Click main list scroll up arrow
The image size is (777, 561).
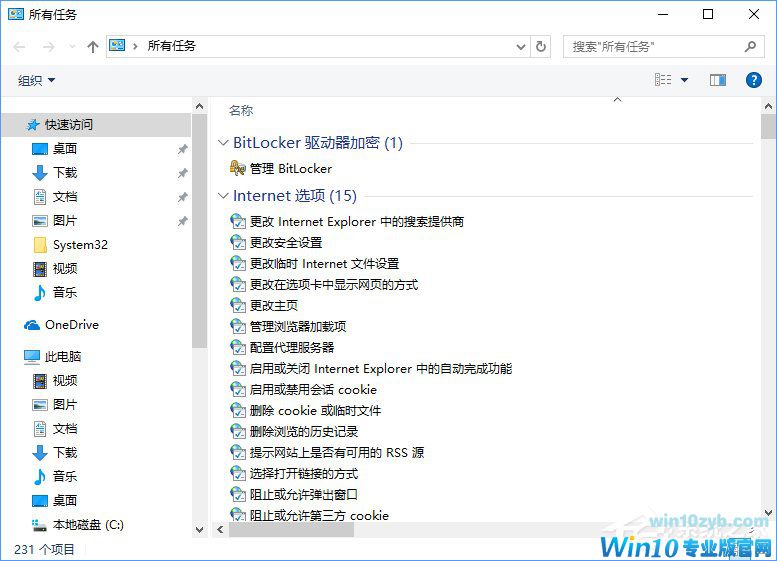(x=768, y=106)
